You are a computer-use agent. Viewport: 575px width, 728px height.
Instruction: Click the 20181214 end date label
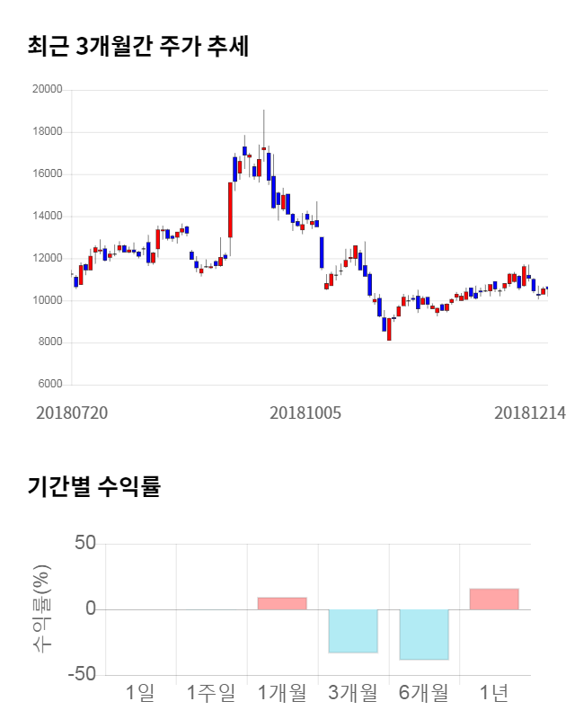pyautogui.click(x=530, y=413)
